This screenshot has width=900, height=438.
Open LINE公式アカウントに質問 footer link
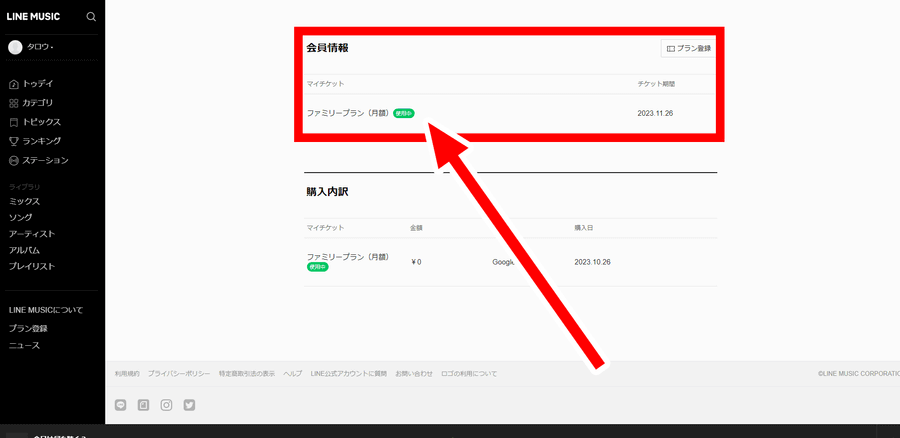(349, 374)
